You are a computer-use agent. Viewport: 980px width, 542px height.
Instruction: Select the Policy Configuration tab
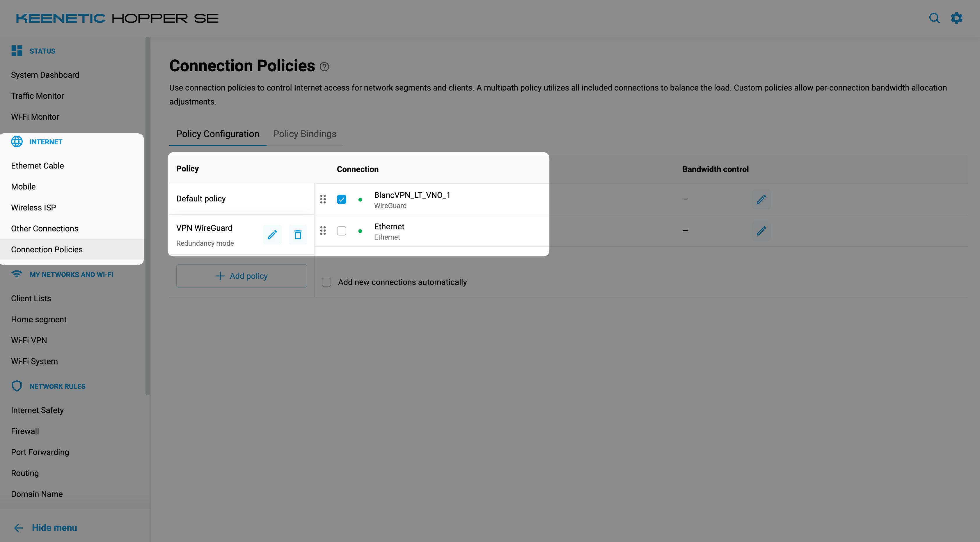pyautogui.click(x=217, y=134)
